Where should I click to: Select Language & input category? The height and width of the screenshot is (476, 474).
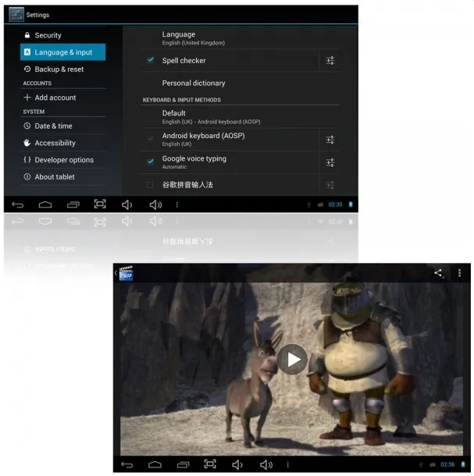click(x=63, y=52)
